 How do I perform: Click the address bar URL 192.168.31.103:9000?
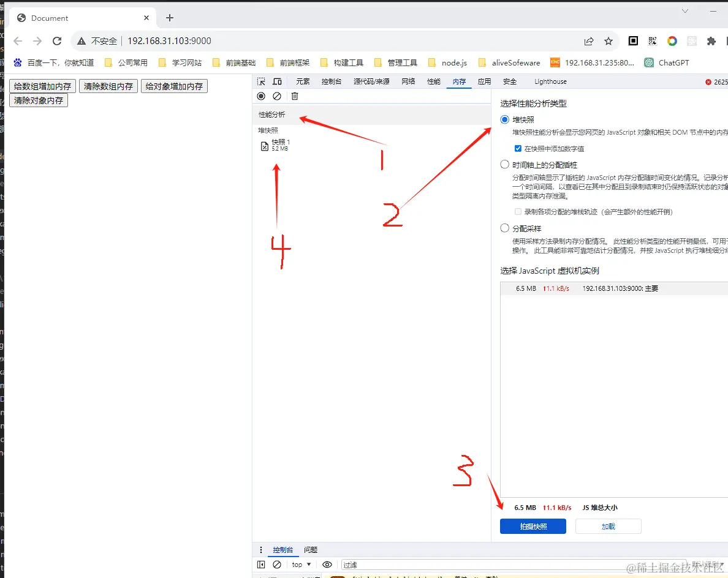(170, 41)
